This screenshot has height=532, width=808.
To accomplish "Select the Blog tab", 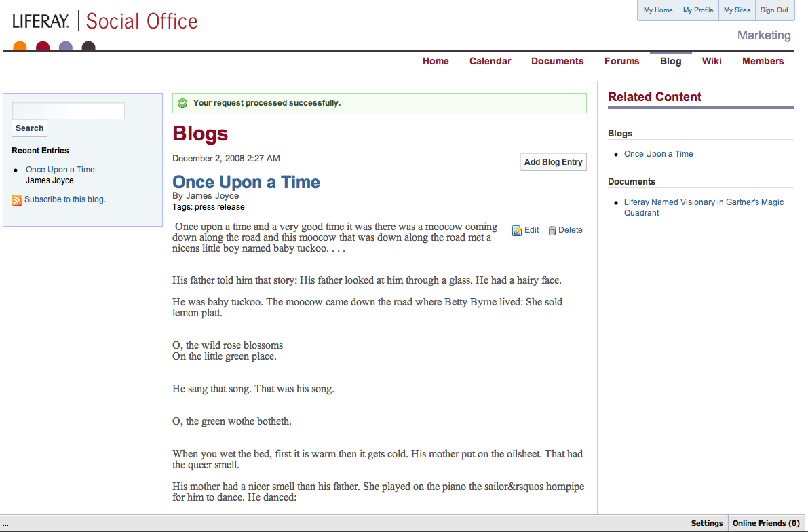I will tap(670, 61).
